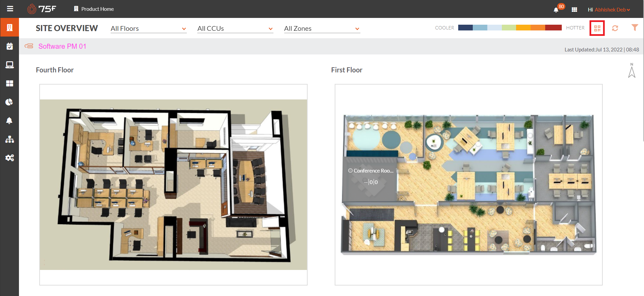Viewport: 644px width, 296px height.
Task: Click the Fourth Floor heading
Action: tap(55, 70)
